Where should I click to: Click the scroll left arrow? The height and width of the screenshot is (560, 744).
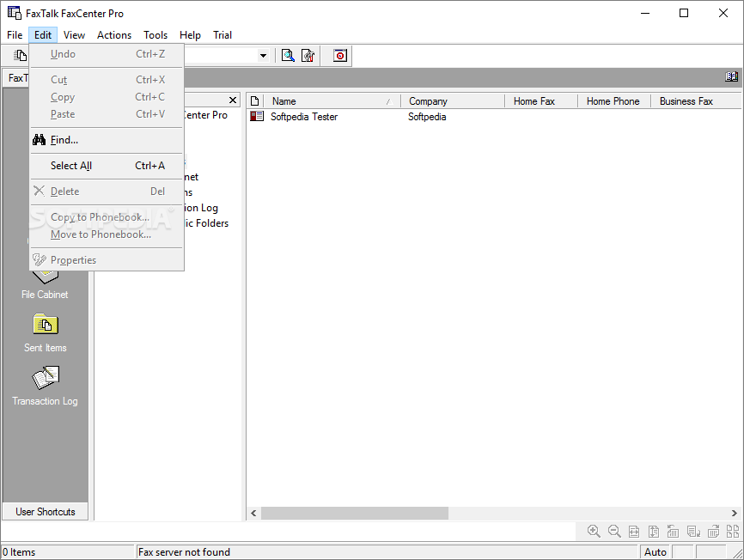tap(253, 513)
